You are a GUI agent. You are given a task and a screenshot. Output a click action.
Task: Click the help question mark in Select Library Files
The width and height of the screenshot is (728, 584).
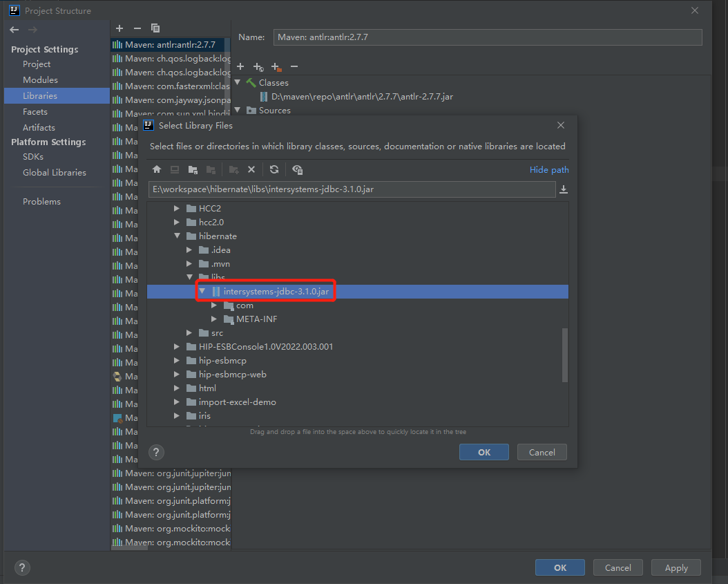[157, 452]
